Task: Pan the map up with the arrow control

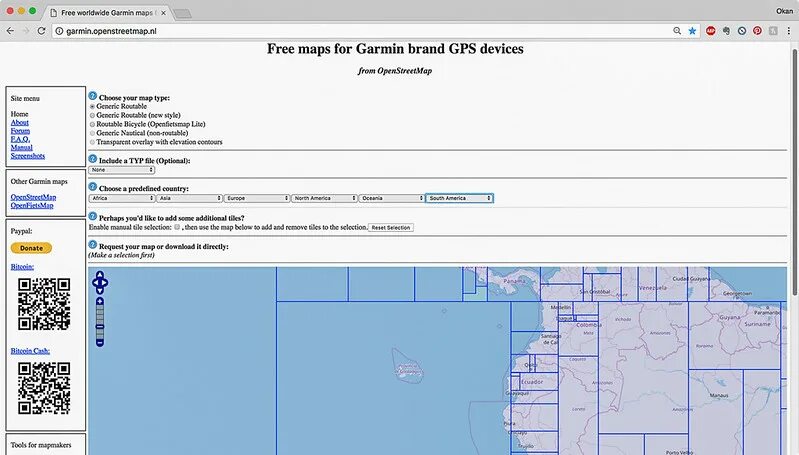Action: point(100,275)
